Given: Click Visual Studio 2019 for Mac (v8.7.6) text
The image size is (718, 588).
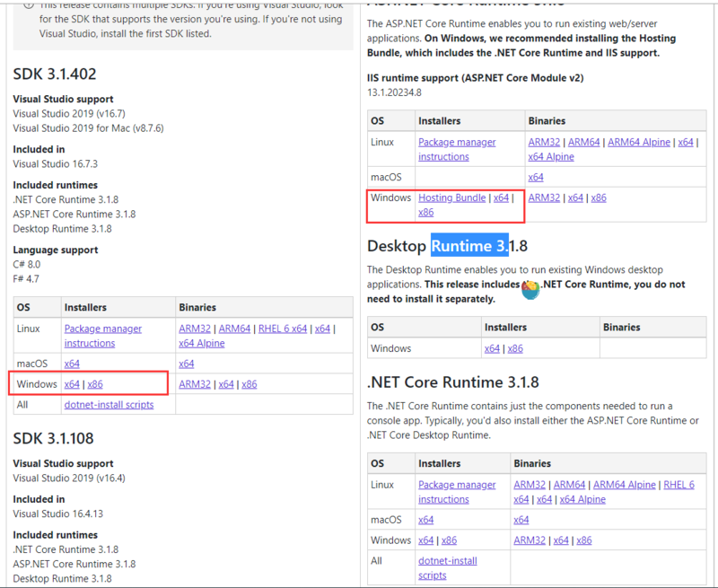Looking at the screenshot, I should (x=88, y=128).
